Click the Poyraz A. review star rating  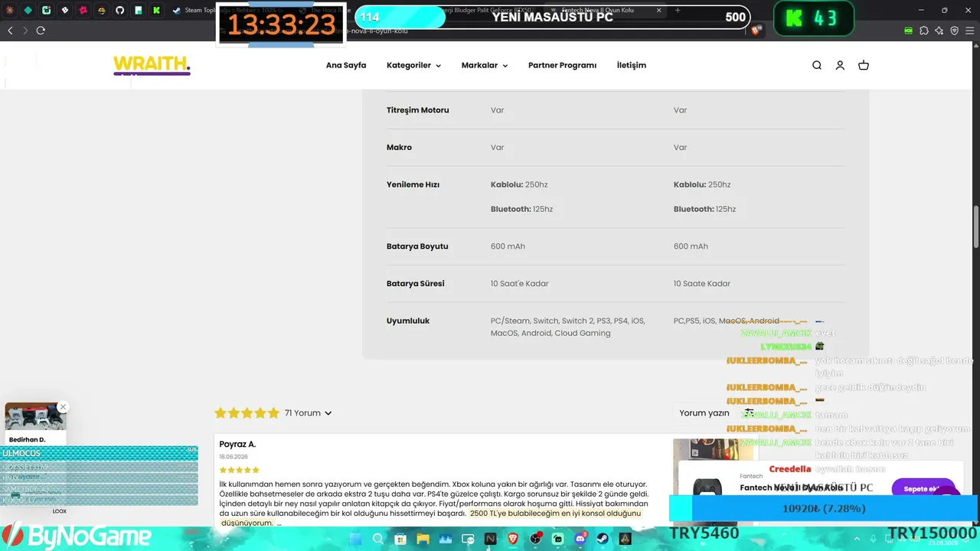pyautogui.click(x=240, y=470)
